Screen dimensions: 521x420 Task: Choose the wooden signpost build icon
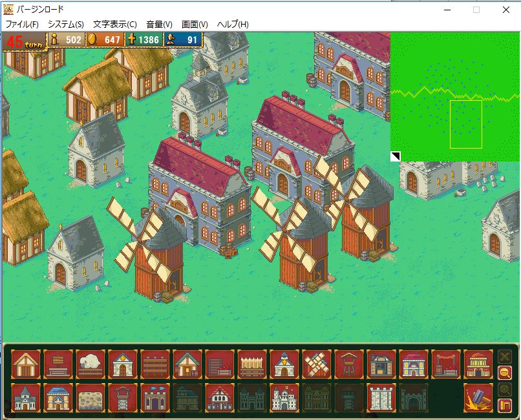(x=58, y=364)
